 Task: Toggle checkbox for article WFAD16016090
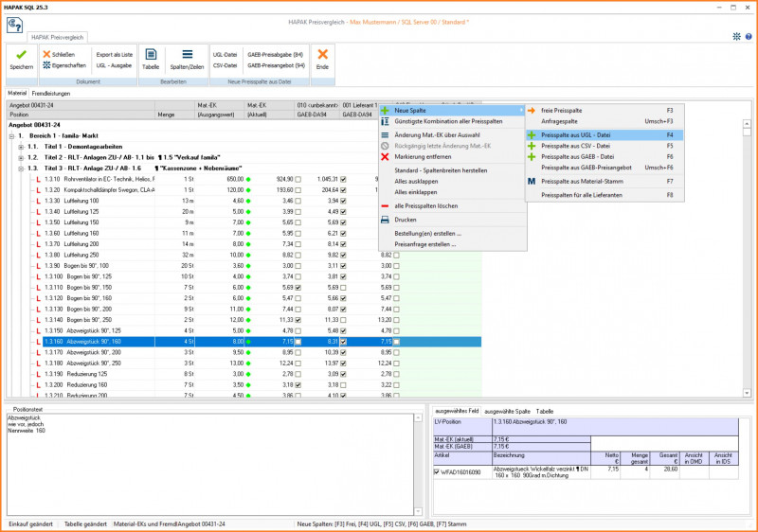tap(436, 471)
